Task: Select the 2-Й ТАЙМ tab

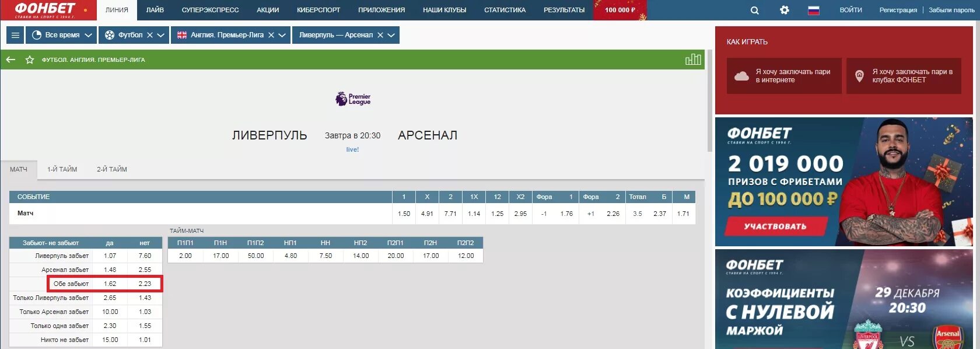Action: point(112,169)
